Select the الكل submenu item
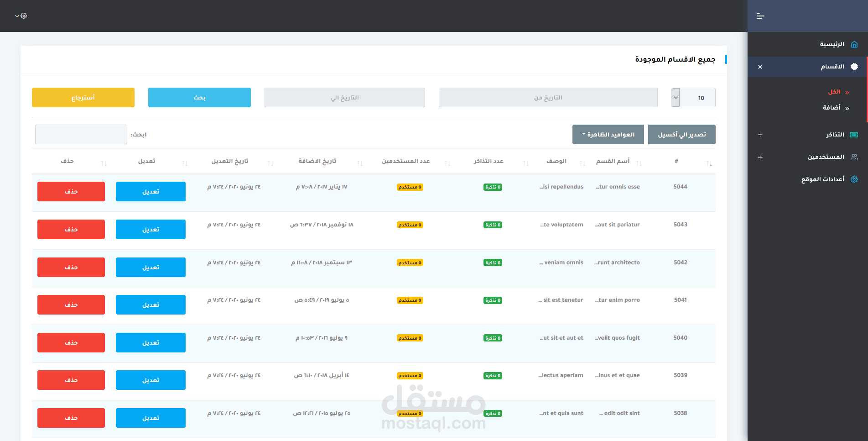Image resolution: width=868 pixels, height=441 pixels. [834, 92]
